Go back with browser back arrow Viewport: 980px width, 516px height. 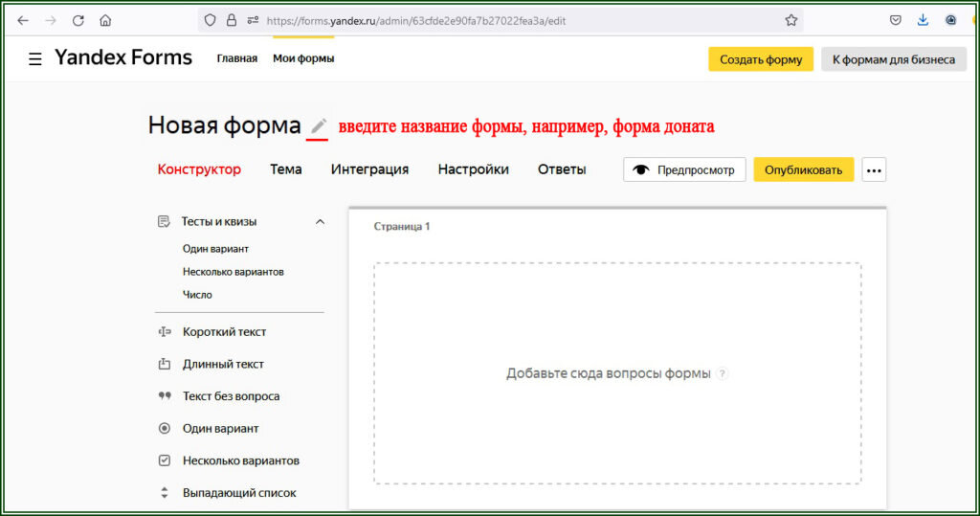pos(23,21)
